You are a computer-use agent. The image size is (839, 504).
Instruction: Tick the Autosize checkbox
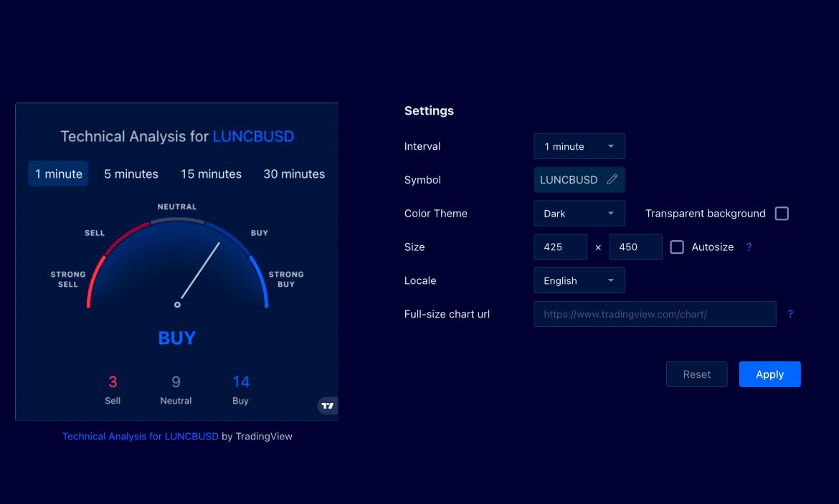(677, 247)
